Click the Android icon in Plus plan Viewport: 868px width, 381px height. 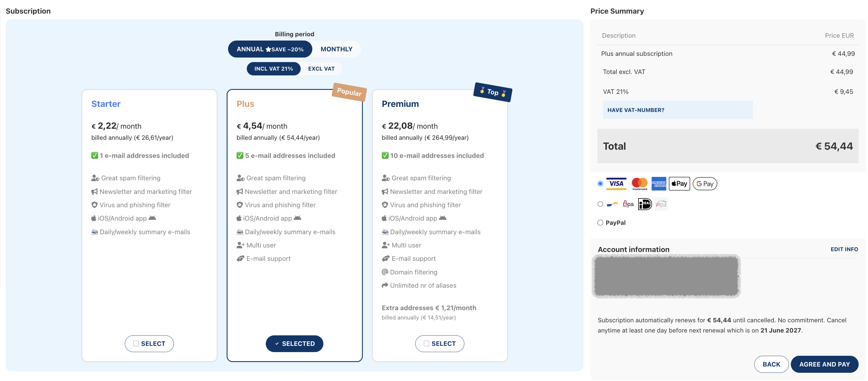coord(297,218)
